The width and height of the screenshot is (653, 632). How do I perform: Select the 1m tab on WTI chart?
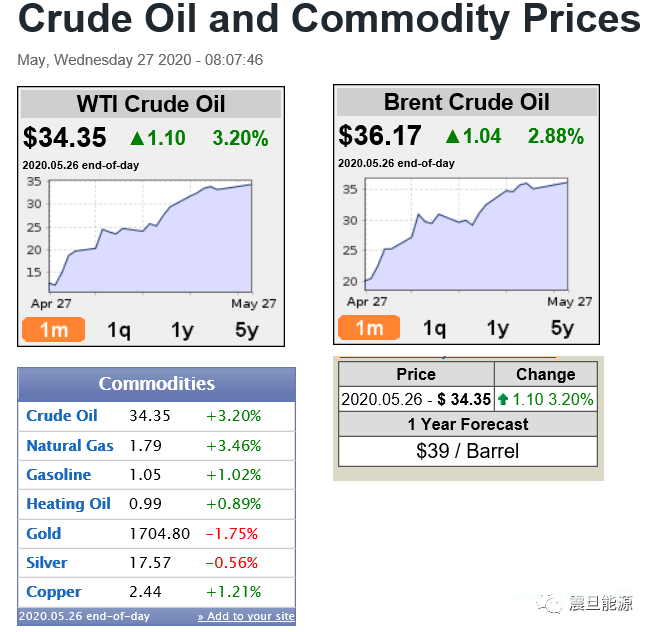coord(53,330)
